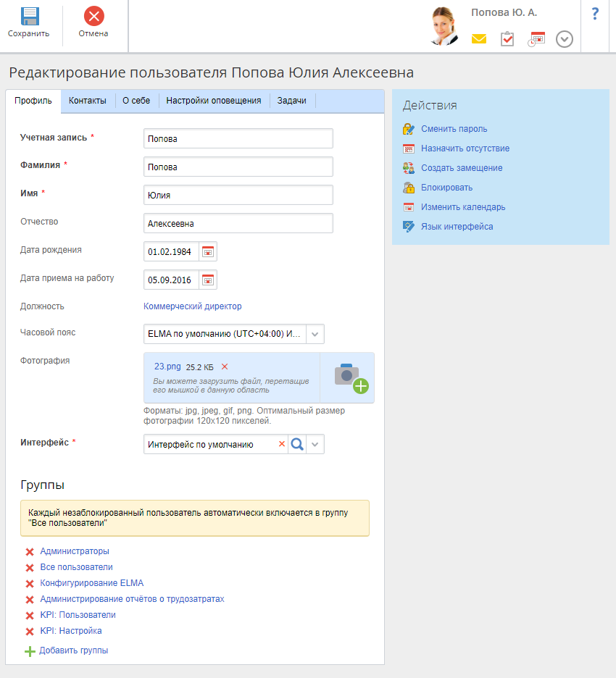
Task: Expand the interface dropdown arrow
Action: click(315, 444)
